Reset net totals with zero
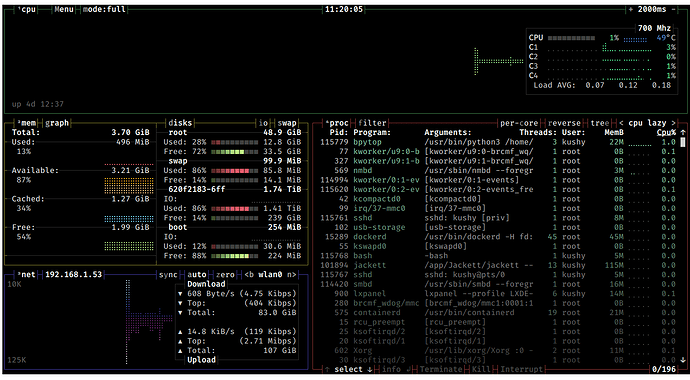 (x=225, y=274)
